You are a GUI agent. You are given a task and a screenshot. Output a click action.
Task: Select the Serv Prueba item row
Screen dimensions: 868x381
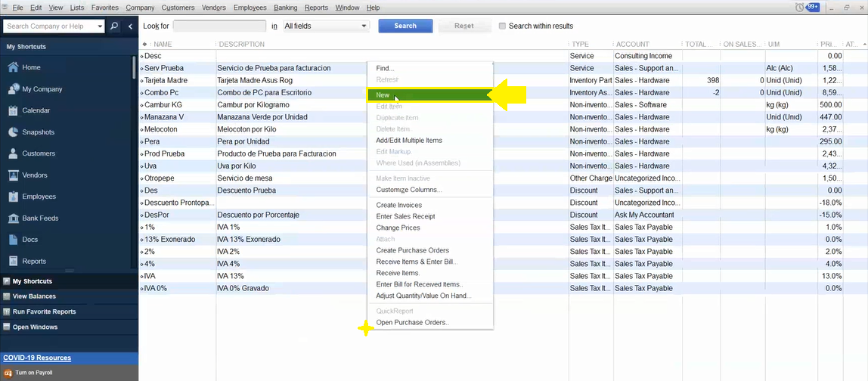click(504, 68)
